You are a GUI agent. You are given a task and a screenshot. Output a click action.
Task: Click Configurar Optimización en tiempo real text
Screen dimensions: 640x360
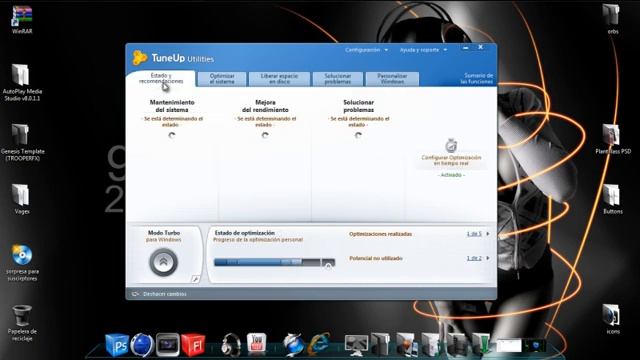pos(451,160)
